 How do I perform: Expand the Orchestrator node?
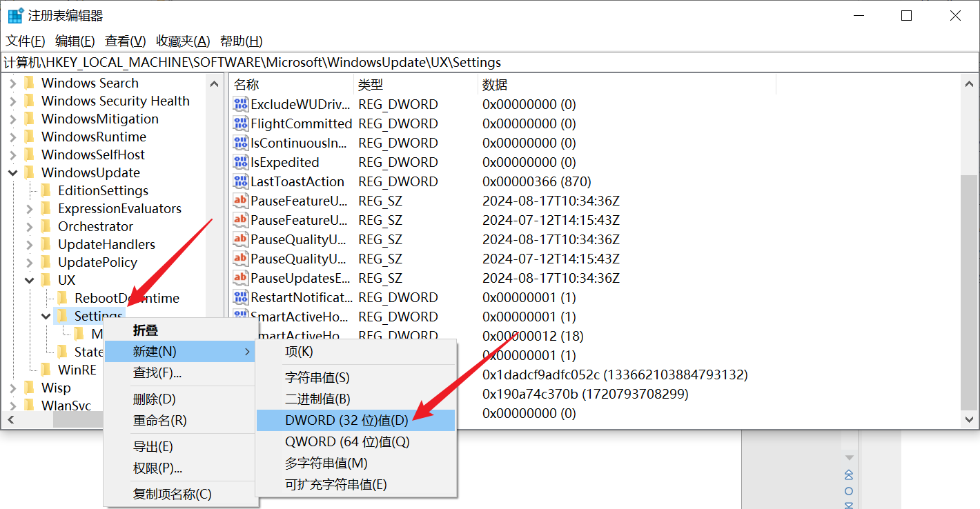tap(29, 226)
